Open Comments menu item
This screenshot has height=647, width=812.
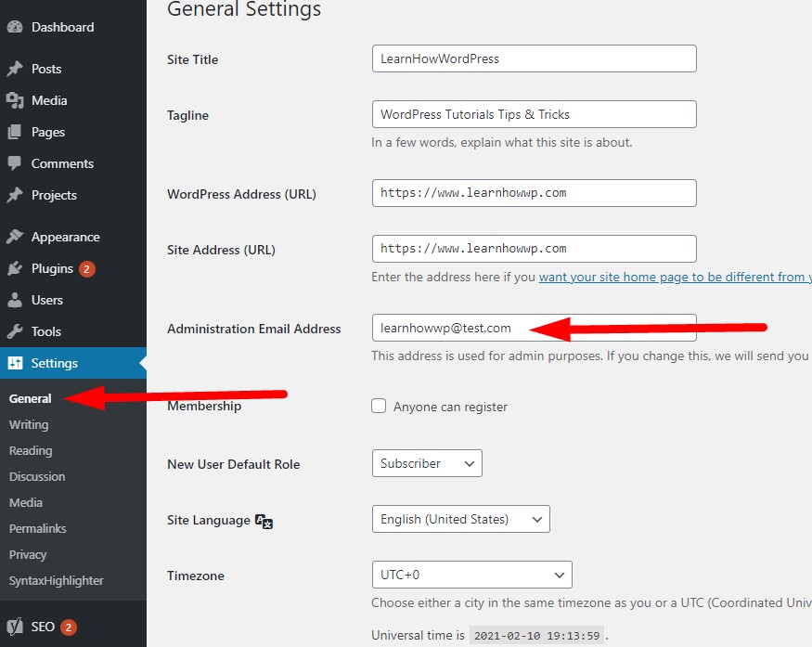tap(73, 163)
